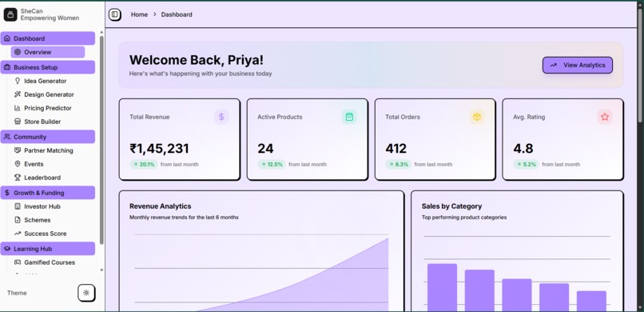The height and width of the screenshot is (312, 644).
Task: Click the Success Score trend icon
Action: tap(18, 234)
